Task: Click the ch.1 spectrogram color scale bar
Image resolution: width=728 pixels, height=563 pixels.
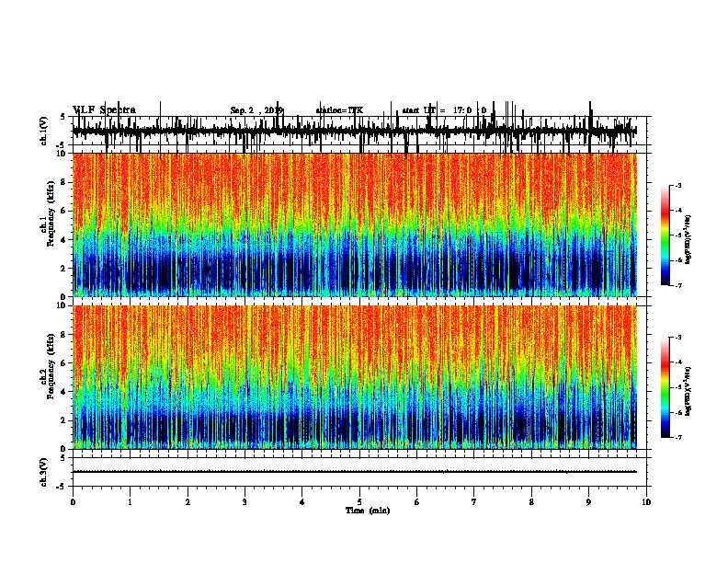Action: (665, 236)
